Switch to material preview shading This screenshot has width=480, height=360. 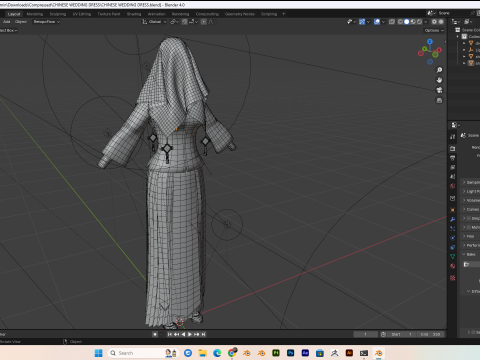[x=413, y=22]
